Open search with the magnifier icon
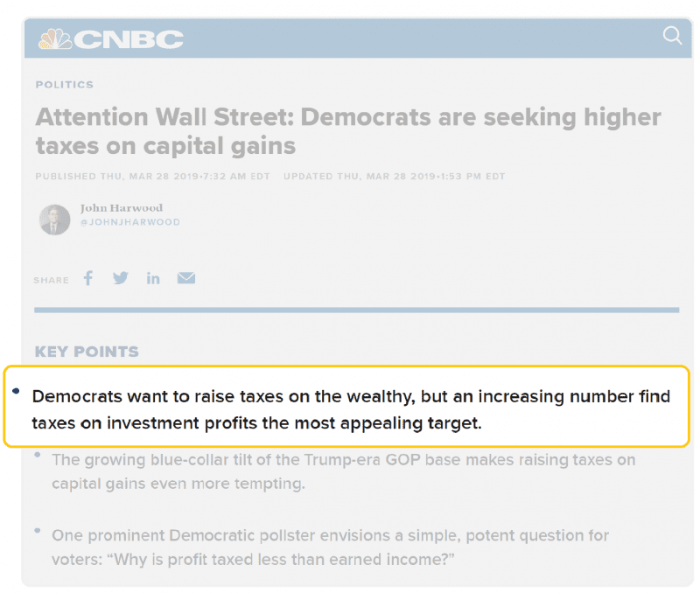Image resolution: width=700 pixels, height=593 pixels. [672, 35]
